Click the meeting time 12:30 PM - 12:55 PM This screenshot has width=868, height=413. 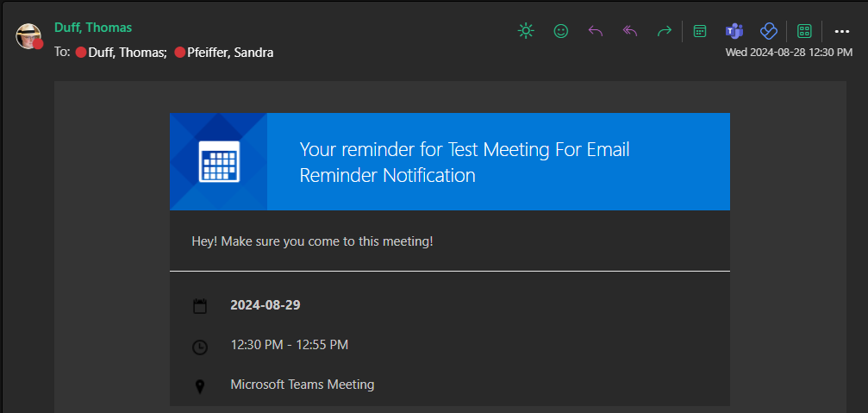coord(290,345)
